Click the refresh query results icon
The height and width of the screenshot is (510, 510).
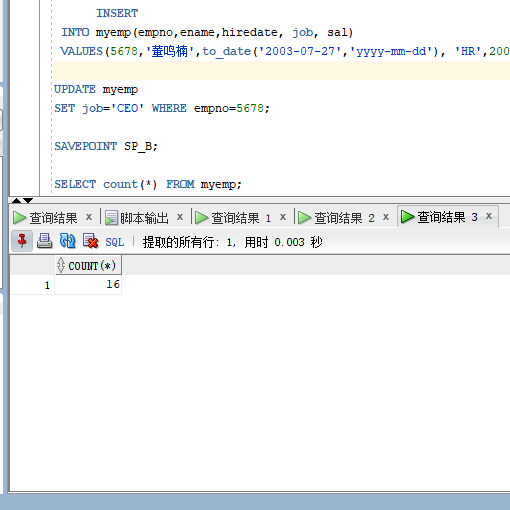(67, 241)
